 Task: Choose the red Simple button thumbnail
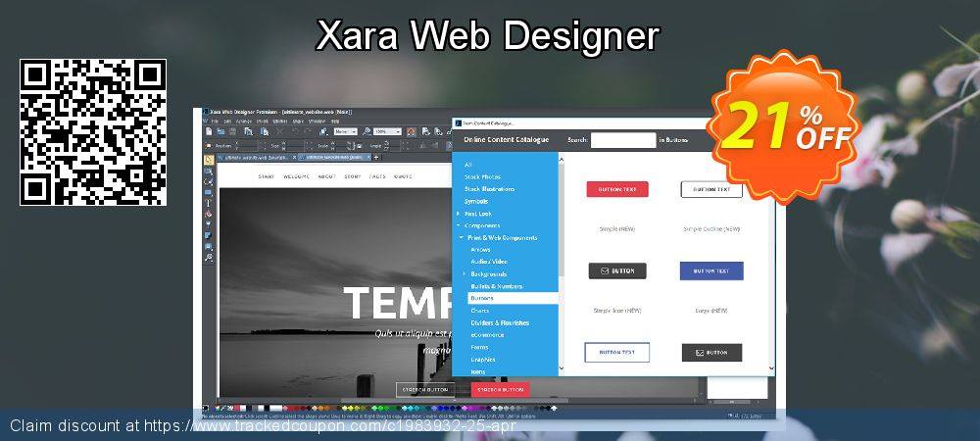click(616, 189)
